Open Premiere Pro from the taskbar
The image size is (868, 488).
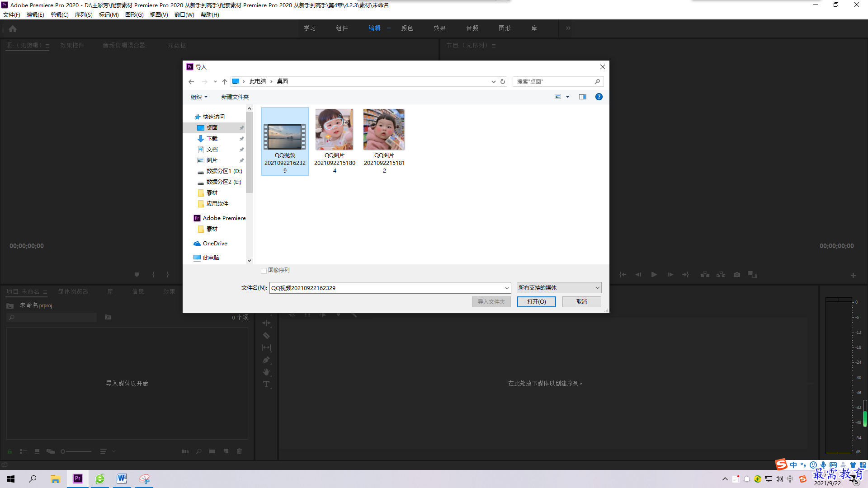(78, 479)
